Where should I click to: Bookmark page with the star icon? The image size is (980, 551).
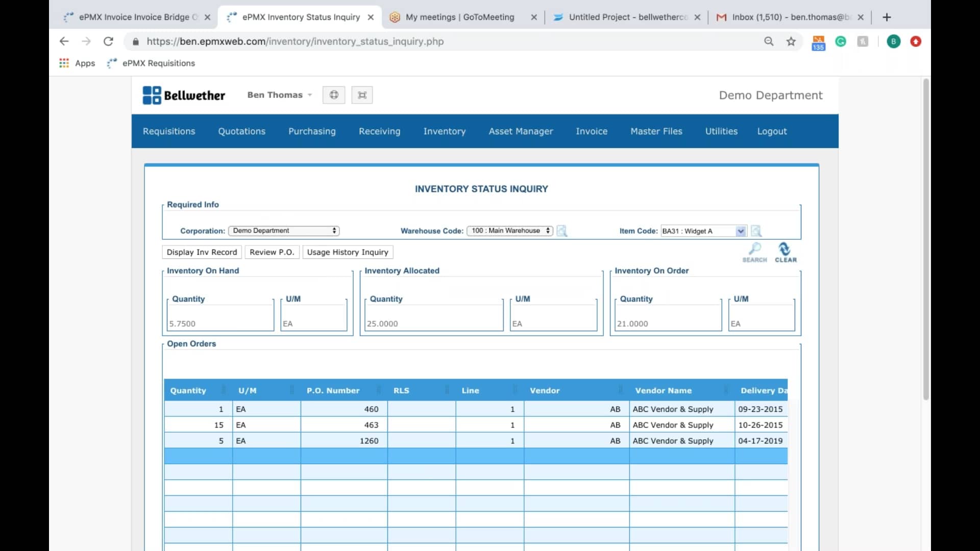[x=791, y=41]
